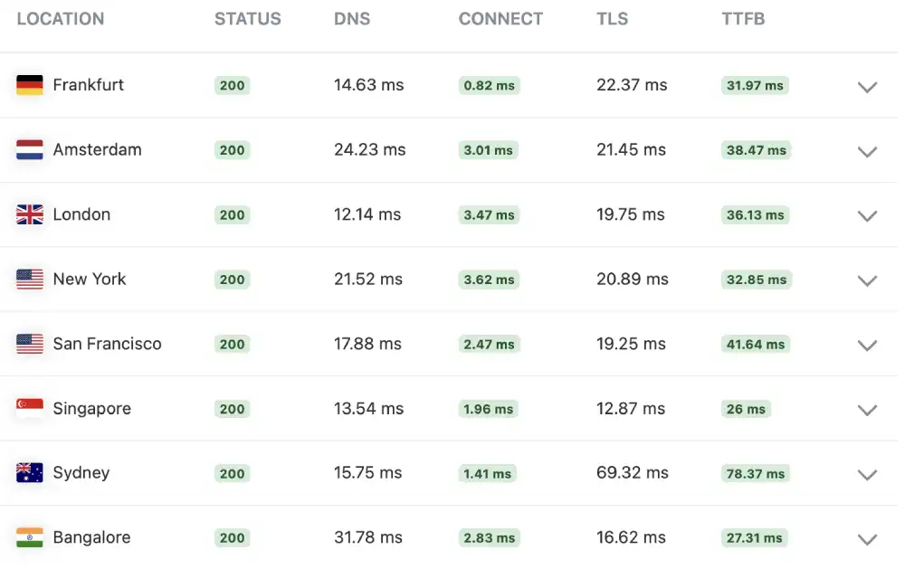Viewport: 905px width, 588px height.
Task: Click the Frankfurt DNS 14.63 ms value
Action: [367, 85]
